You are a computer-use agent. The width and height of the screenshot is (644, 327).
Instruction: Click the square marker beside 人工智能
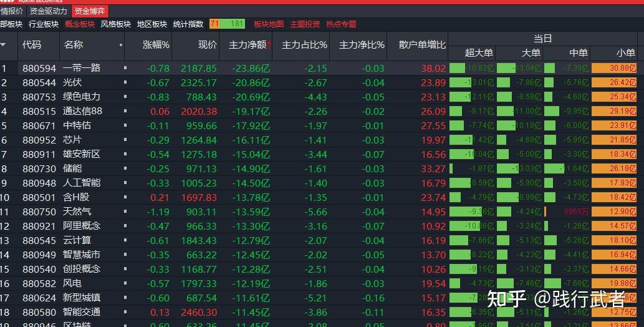(x=125, y=183)
